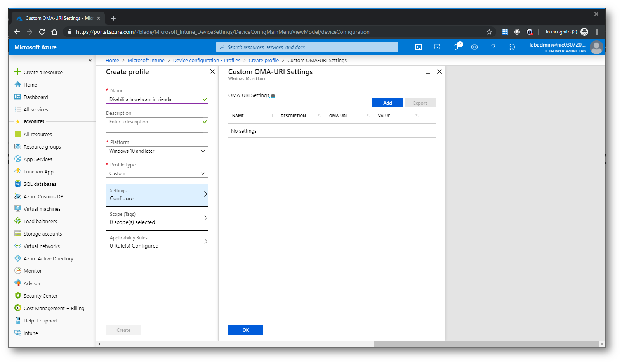622x364 pixels.
Task: Follow the Device configuration - Profiles breadcrumb
Action: click(x=207, y=60)
